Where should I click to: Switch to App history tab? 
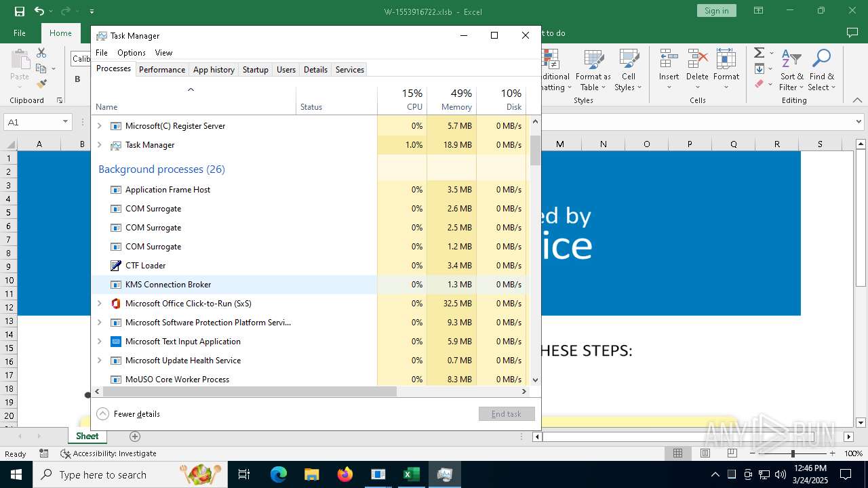(x=214, y=70)
